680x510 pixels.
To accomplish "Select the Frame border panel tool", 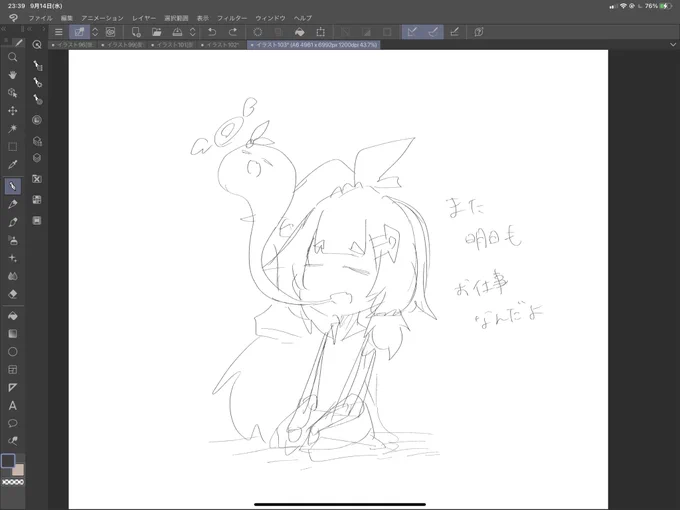I will (13, 369).
